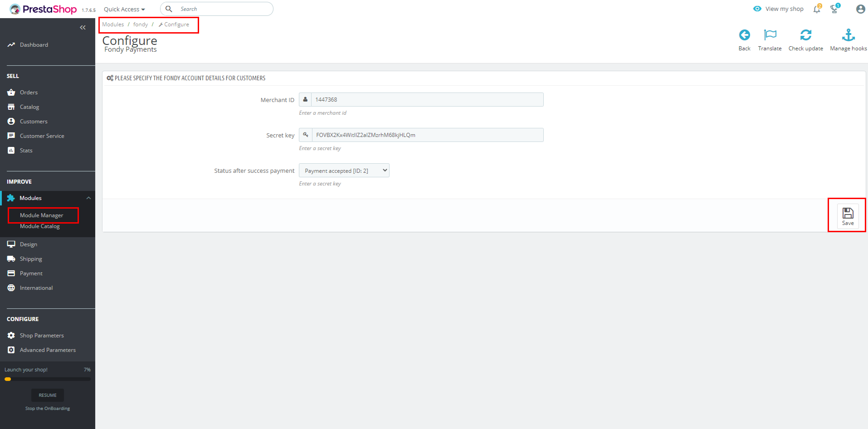Click the 7% progress text
This screenshot has width=868, height=429.
[x=87, y=370]
